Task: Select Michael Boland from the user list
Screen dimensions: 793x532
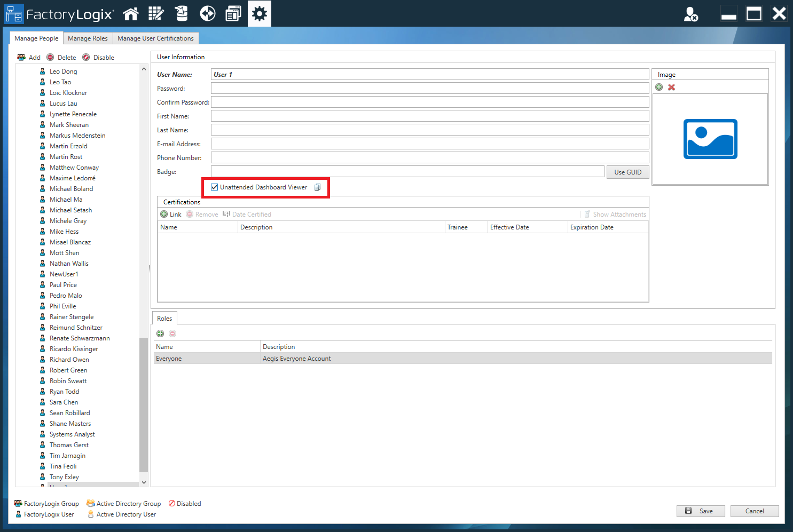Action: tap(71, 188)
